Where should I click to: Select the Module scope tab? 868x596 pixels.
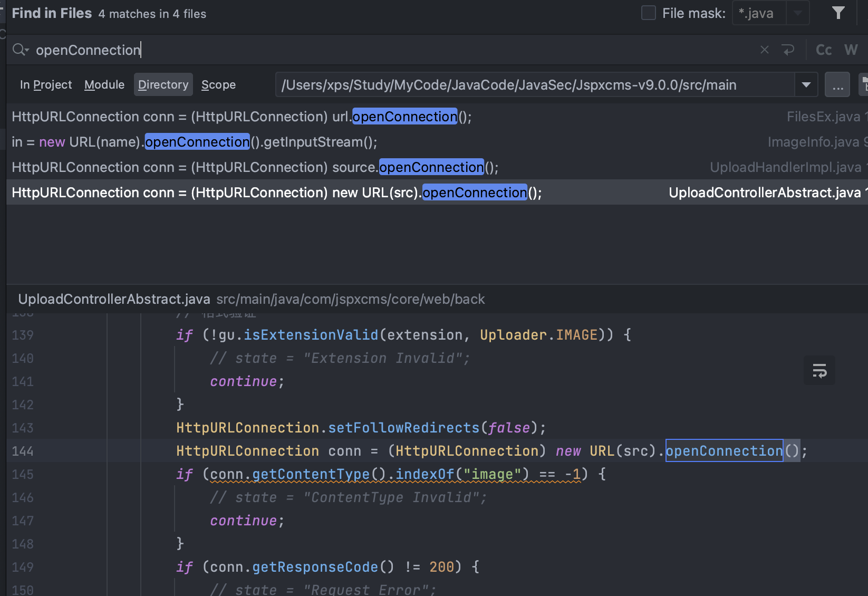(104, 85)
